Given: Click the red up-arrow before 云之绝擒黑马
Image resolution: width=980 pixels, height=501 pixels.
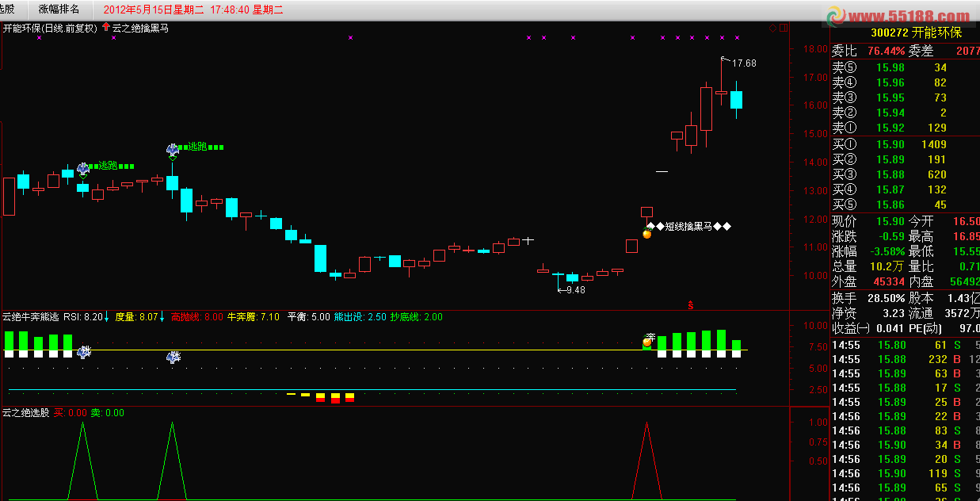Looking at the screenshot, I should tap(106, 27).
